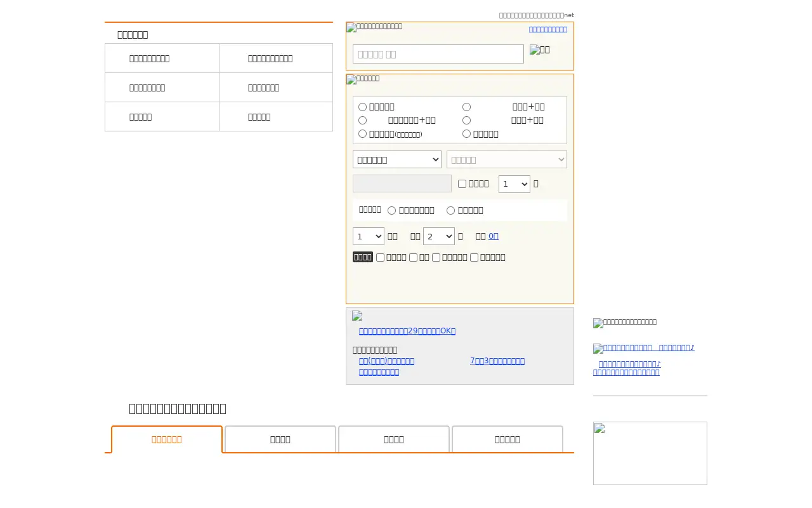Screen dimensions: 812x508
Task: Switch to the orange active first tab
Action: click(x=167, y=439)
